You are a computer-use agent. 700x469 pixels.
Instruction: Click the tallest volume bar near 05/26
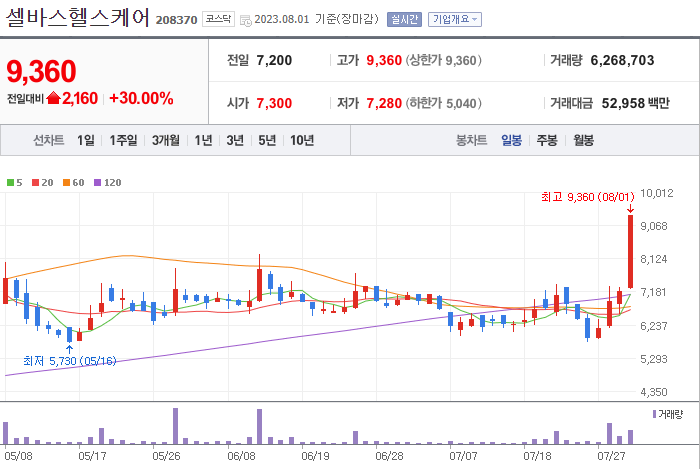(x=175, y=426)
